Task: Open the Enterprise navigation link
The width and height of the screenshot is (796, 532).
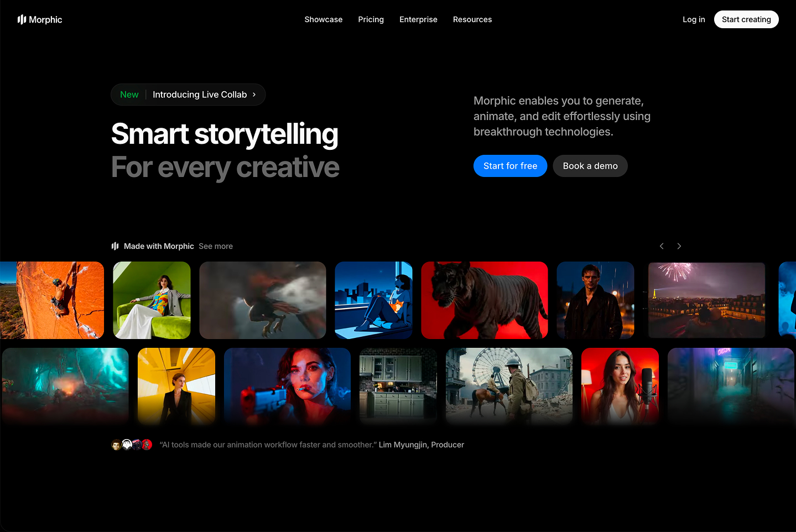Action: point(418,19)
